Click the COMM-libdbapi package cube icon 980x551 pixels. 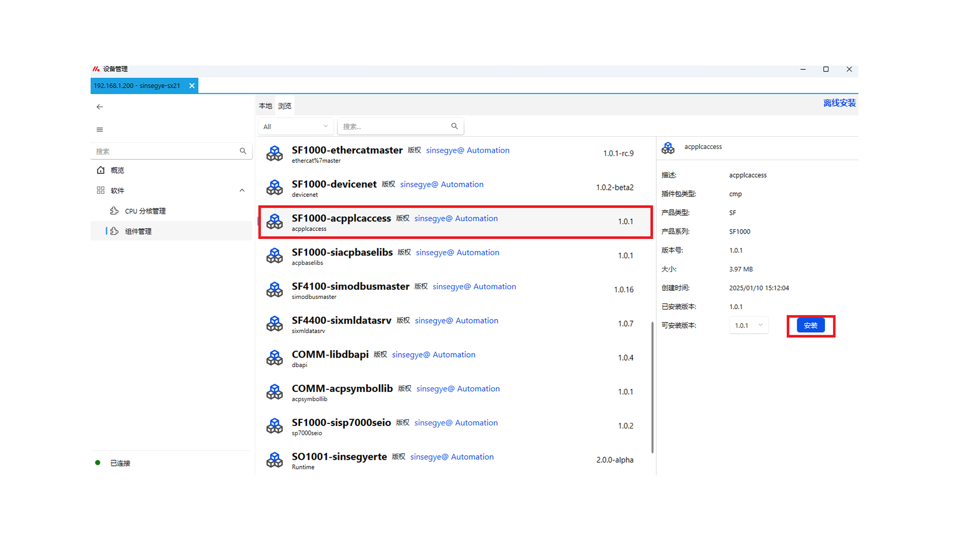(275, 358)
